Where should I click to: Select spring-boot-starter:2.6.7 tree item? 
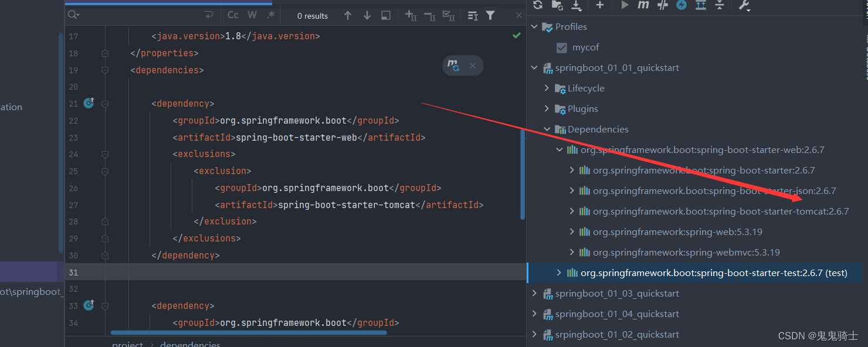tap(704, 170)
